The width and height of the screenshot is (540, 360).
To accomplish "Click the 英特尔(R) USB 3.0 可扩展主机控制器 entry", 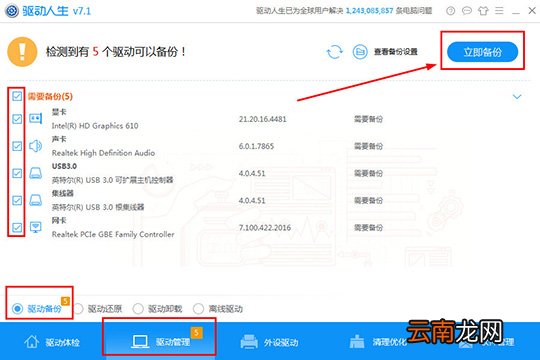I will pyautogui.click(x=113, y=180).
